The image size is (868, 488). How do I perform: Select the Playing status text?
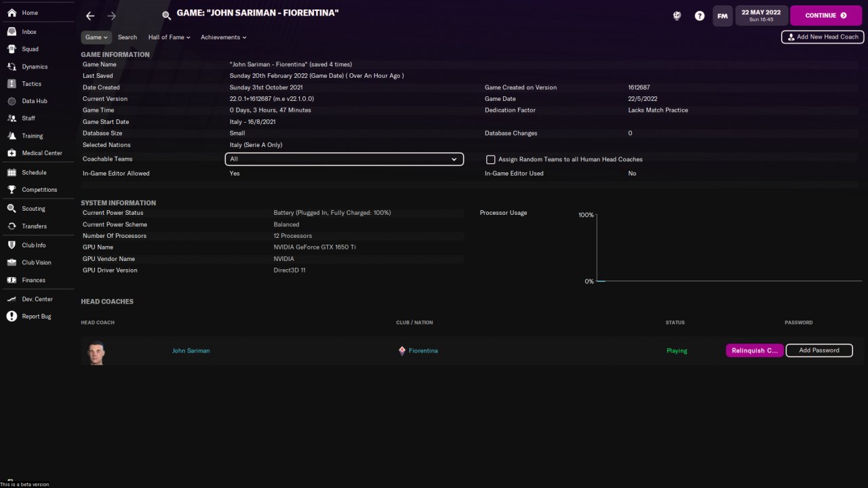click(x=677, y=351)
